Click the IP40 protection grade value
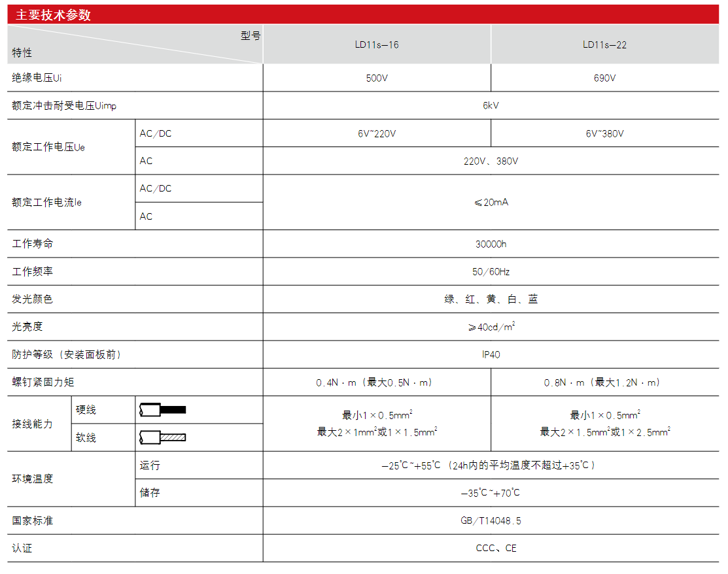Screen dimensions: 728x574 491,354
